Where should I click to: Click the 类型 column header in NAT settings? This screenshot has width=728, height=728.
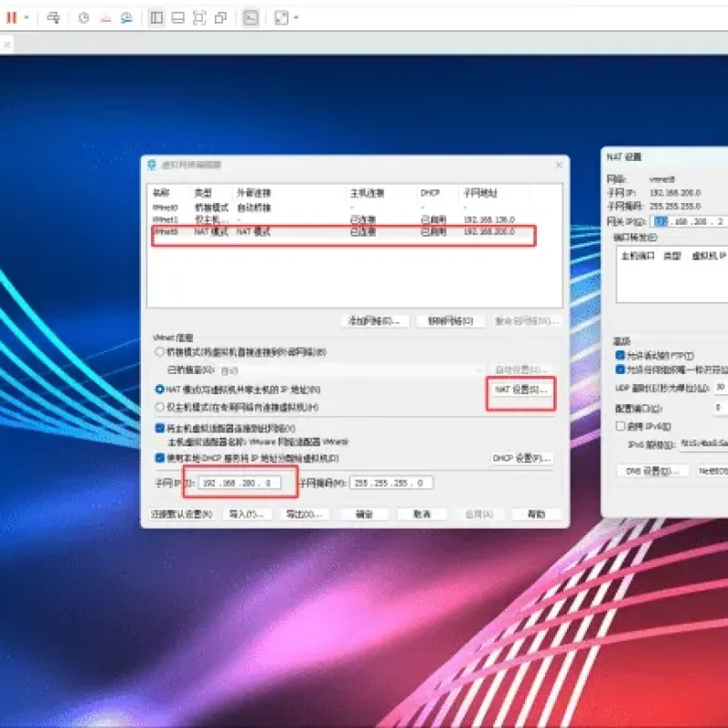[x=672, y=256]
